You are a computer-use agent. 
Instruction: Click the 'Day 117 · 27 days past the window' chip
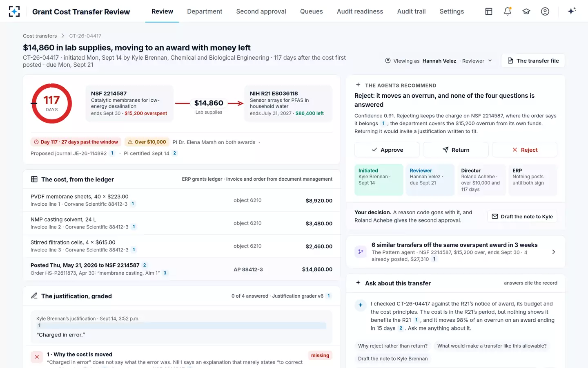76,142
